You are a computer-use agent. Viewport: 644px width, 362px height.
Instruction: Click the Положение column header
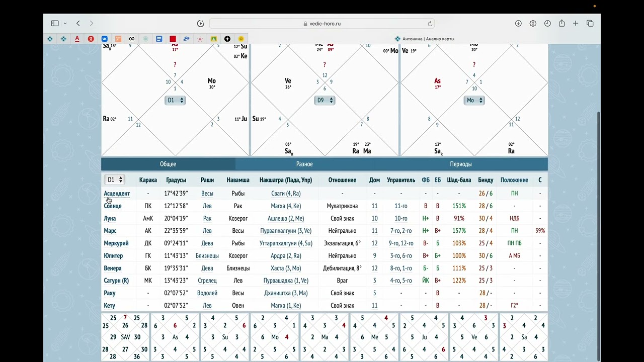[514, 180]
